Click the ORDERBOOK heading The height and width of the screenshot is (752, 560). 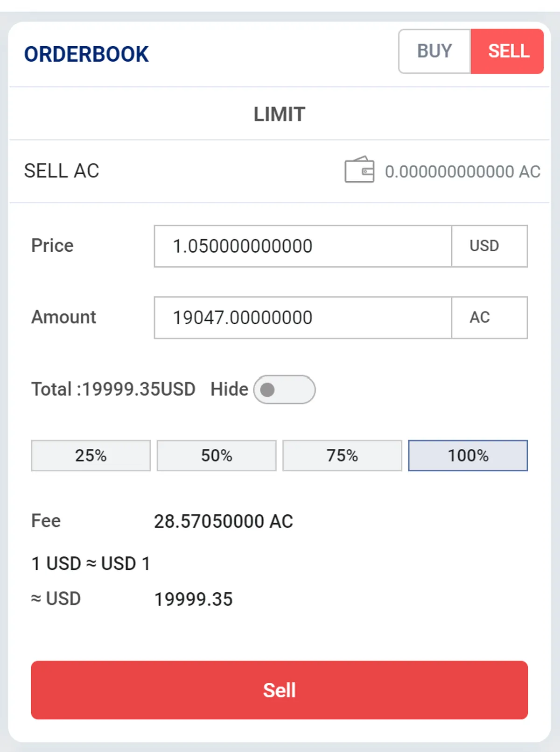[86, 54]
